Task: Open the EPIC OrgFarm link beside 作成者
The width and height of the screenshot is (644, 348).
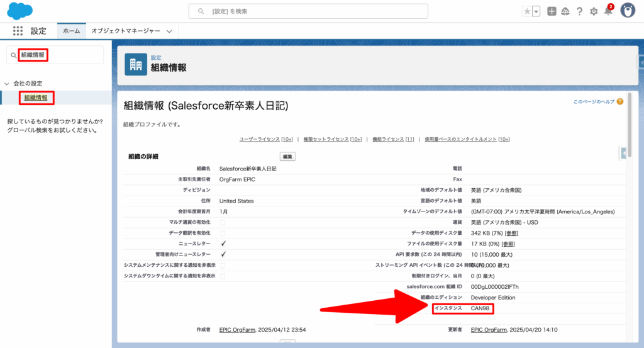Action: pyautogui.click(x=237, y=330)
